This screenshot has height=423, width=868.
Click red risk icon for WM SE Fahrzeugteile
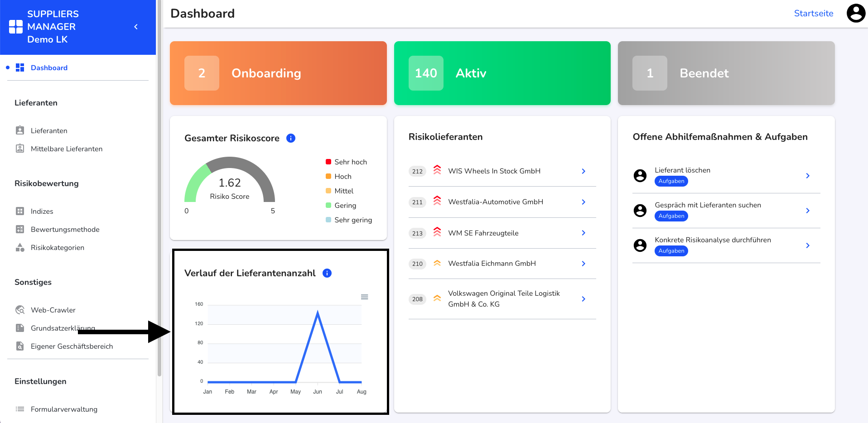pos(437,232)
